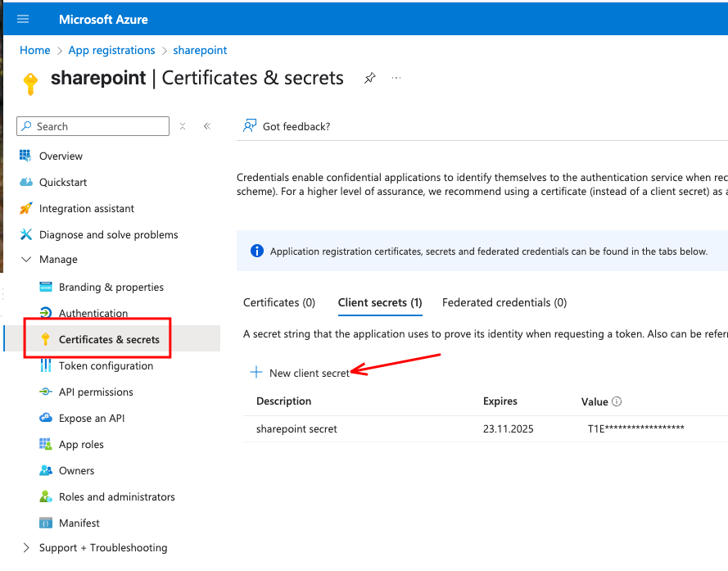728x571 pixels.
Task: Switch to the Certificates (0) tab
Action: [279, 302]
